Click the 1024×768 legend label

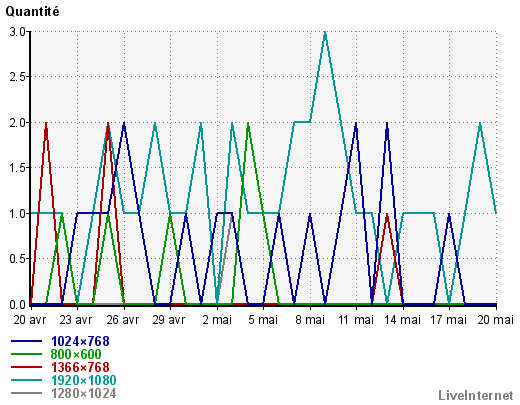coord(80,341)
